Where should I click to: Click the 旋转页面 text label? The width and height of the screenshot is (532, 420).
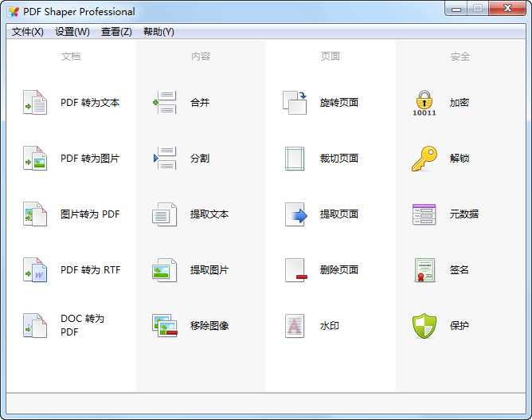tap(339, 103)
